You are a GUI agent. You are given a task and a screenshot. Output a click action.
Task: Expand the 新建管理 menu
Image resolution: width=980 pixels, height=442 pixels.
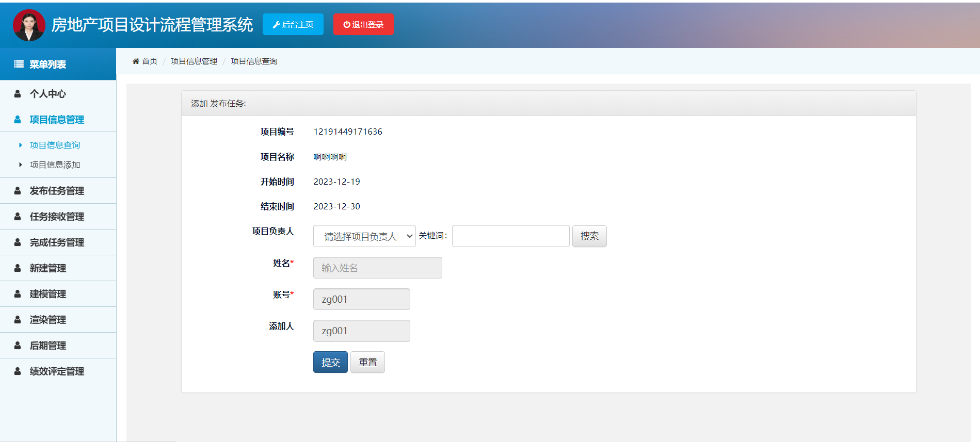[x=58, y=268]
